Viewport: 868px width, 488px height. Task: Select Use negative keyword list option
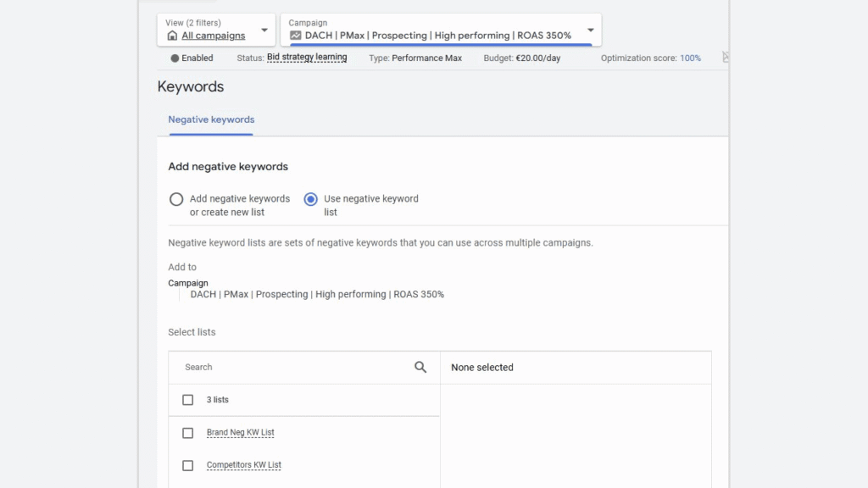pyautogui.click(x=310, y=199)
